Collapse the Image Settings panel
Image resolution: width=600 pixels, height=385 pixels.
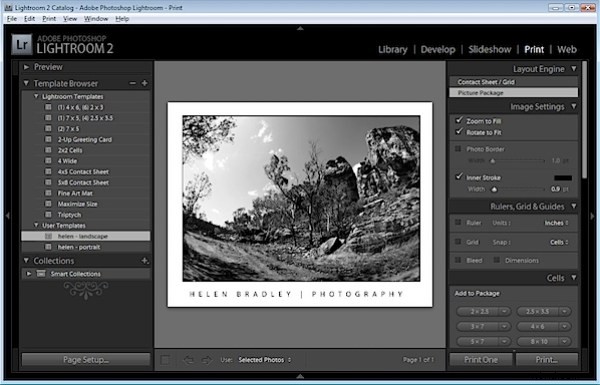coord(574,106)
